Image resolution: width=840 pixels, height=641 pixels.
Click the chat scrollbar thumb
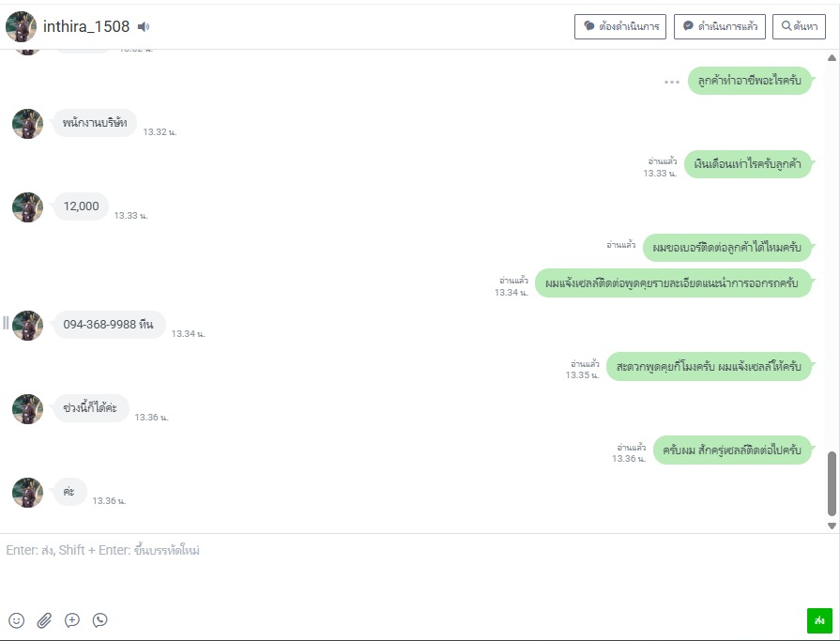coord(832,483)
